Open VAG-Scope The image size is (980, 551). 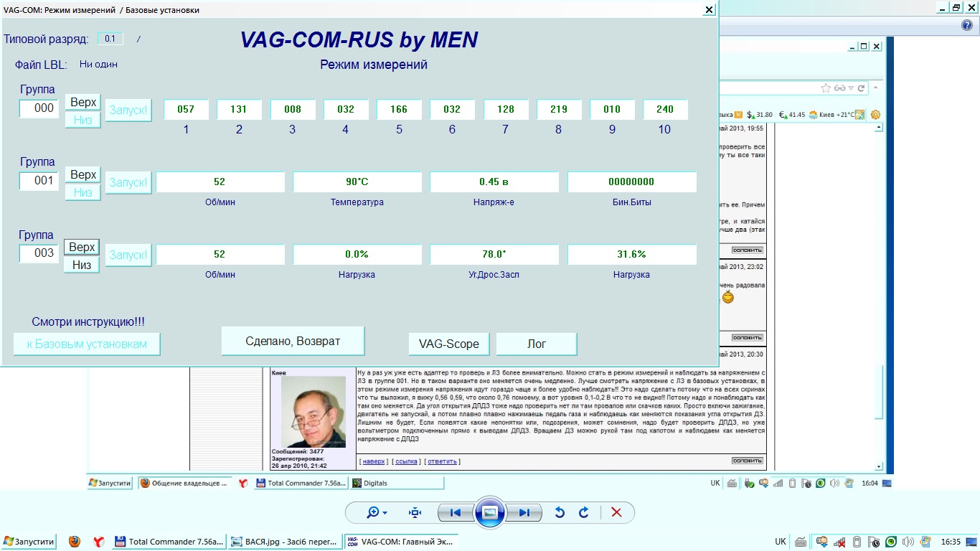[449, 344]
